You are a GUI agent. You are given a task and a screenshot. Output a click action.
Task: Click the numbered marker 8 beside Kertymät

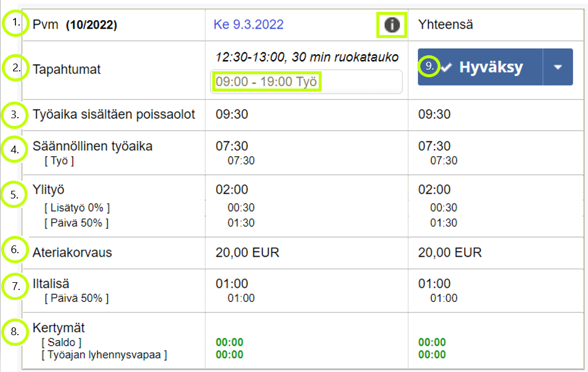coord(15,332)
